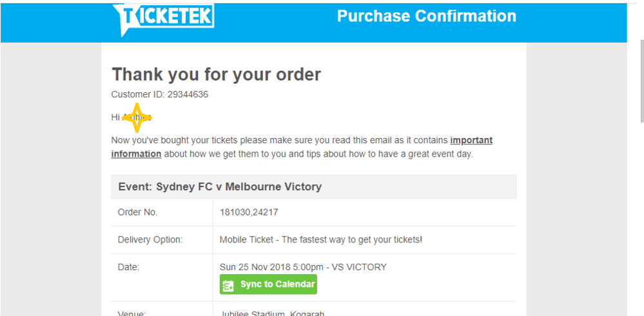644x316 pixels.
Task: Click the Venue label
Action: click(132, 314)
